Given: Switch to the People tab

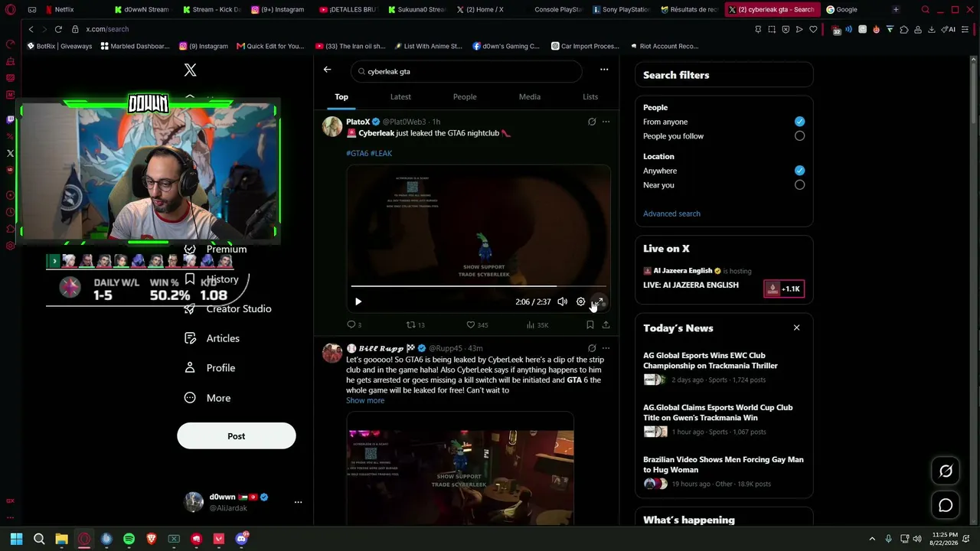Looking at the screenshot, I should pos(465,97).
